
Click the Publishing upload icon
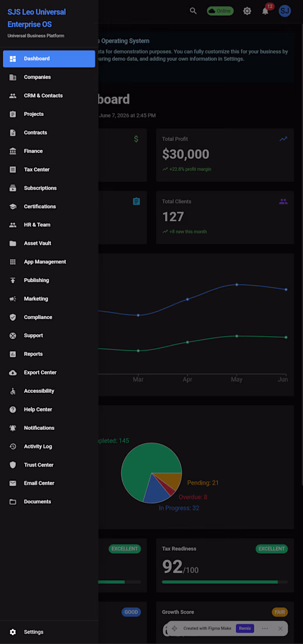pos(13,280)
